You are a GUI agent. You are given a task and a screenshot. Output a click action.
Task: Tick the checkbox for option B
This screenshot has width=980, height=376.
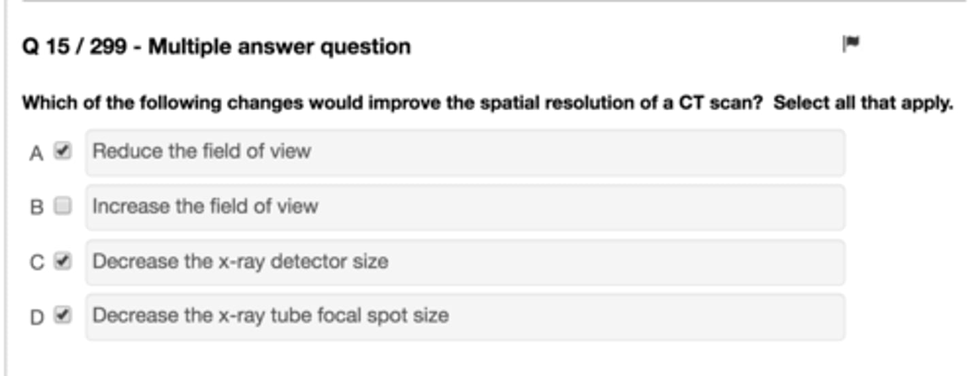(x=63, y=206)
